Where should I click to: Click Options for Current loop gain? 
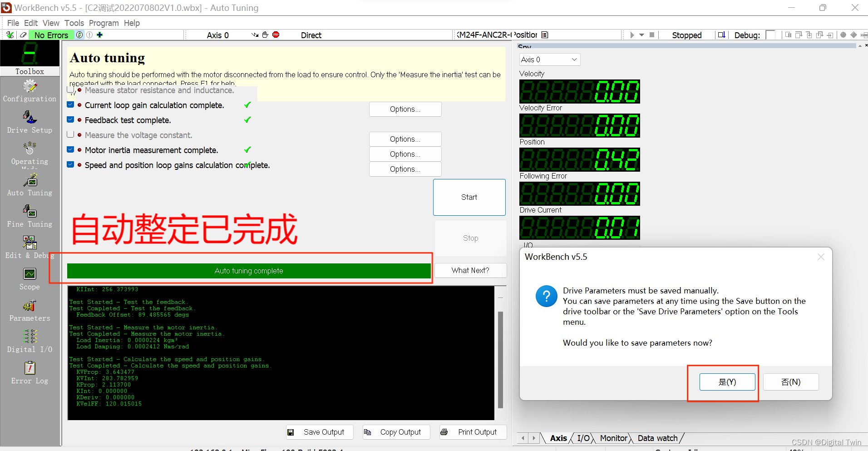point(405,109)
